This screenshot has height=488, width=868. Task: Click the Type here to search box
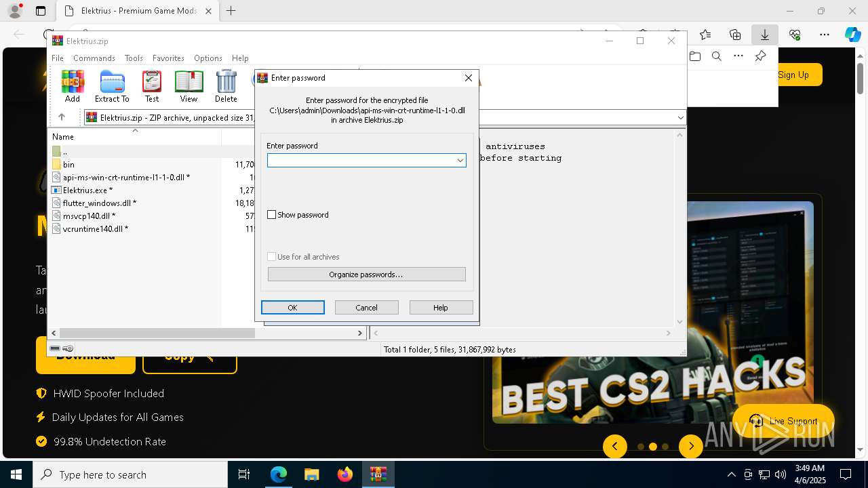130,474
